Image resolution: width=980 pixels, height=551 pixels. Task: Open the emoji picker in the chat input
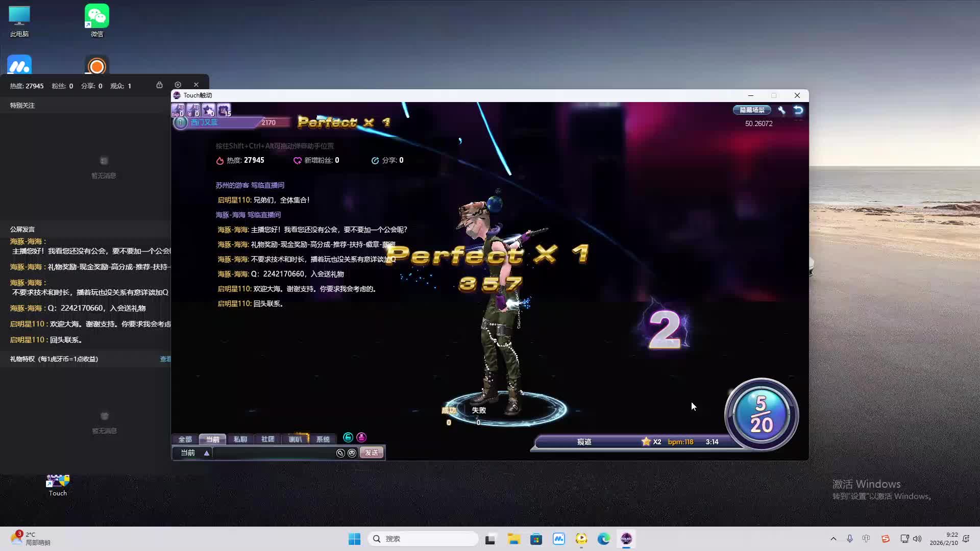pyautogui.click(x=352, y=453)
